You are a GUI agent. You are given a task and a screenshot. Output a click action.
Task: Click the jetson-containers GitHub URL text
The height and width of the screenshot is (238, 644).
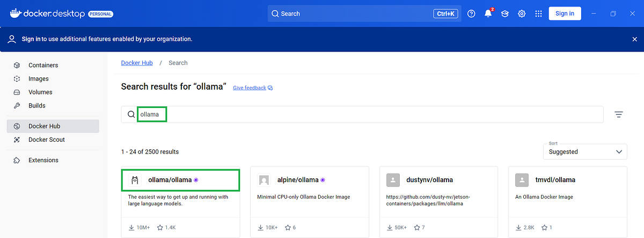(x=428, y=200)
